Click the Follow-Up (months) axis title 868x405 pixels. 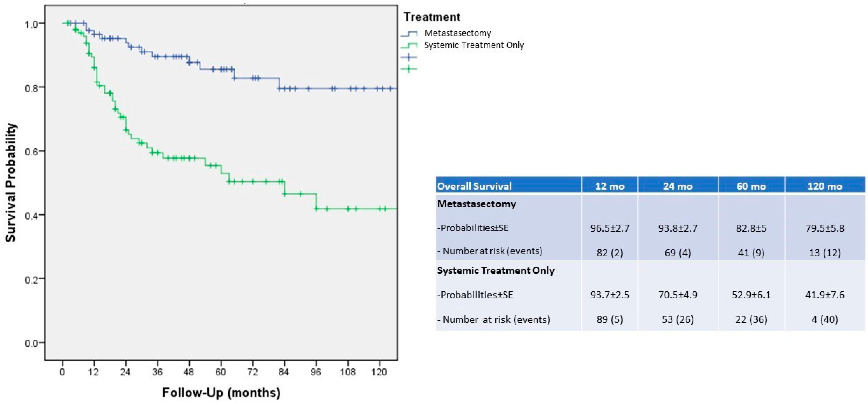click(221, 392)
